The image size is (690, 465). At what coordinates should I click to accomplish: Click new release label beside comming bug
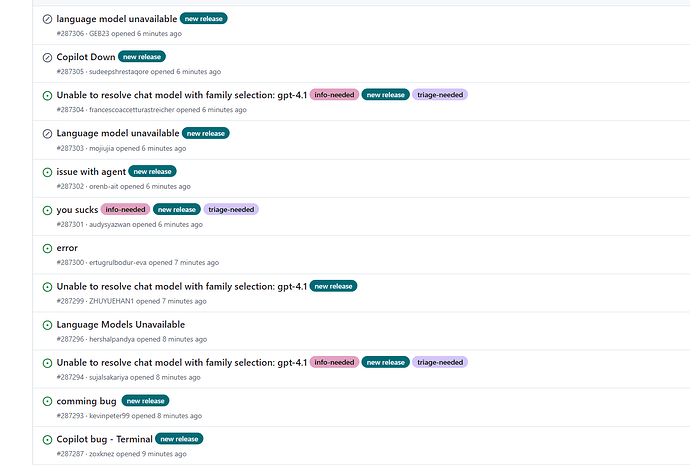[146, 401]
